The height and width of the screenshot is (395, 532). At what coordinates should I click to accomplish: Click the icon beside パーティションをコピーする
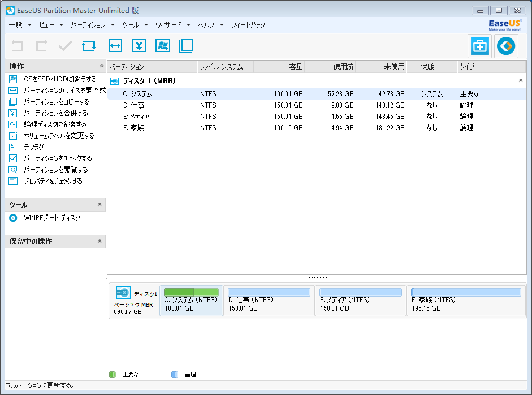[13, 101]
